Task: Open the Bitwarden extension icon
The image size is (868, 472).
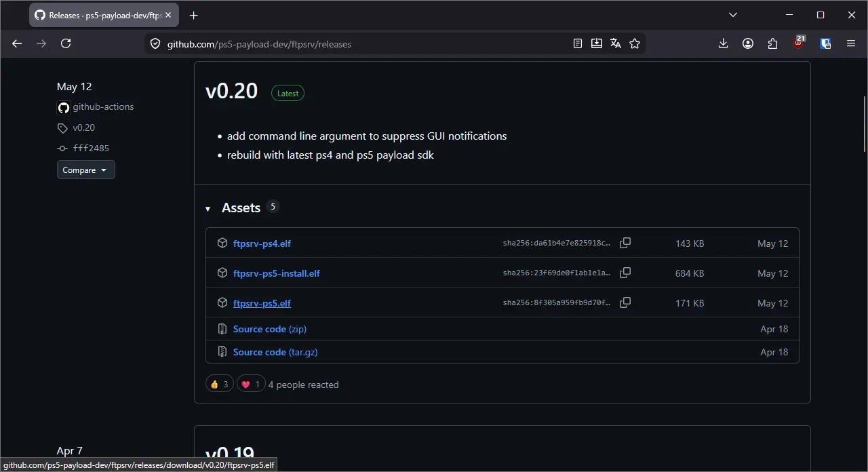Action: (825, 43)
